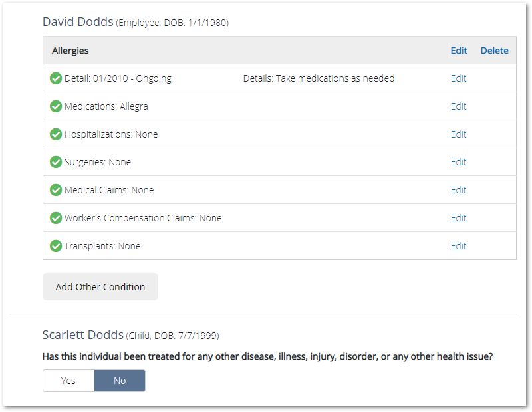This screenshot has width=532, height=412.
Task: Delete the Allergies condition
Action: coord(494,51)
